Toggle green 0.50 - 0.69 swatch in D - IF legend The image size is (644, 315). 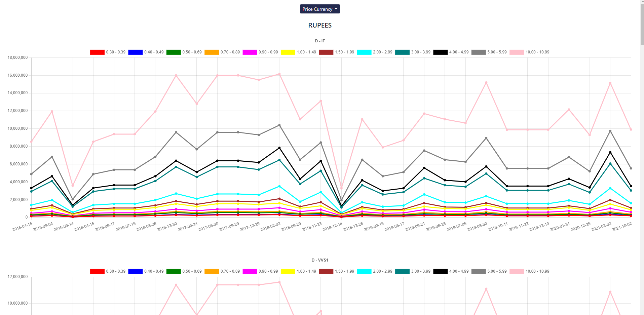tap(174, 52)
